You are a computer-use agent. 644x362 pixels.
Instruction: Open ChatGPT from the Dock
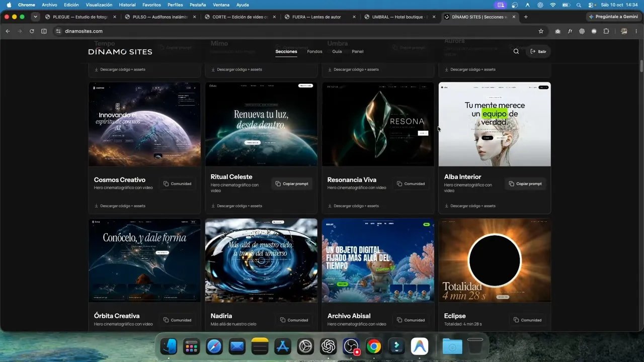coord(328,346)
